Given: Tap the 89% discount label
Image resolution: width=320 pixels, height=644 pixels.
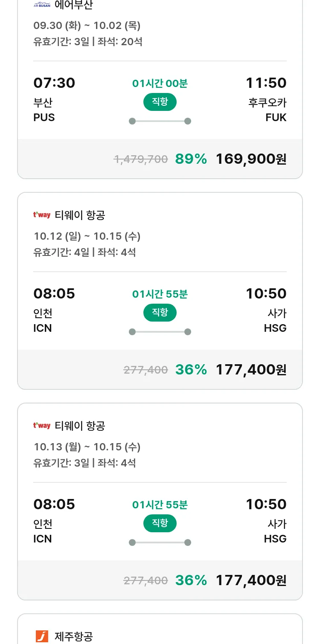Looking at the screenshot, I should pos(191,159).
